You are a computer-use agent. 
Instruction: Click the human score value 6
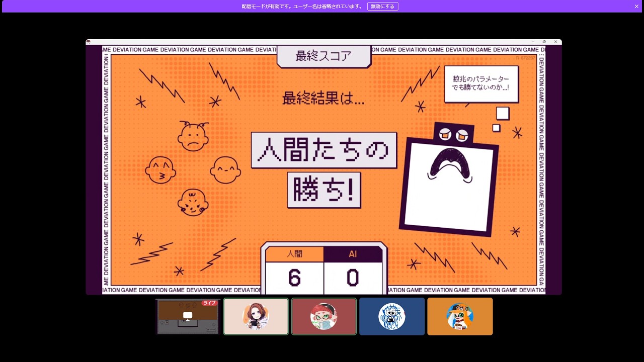294,278
